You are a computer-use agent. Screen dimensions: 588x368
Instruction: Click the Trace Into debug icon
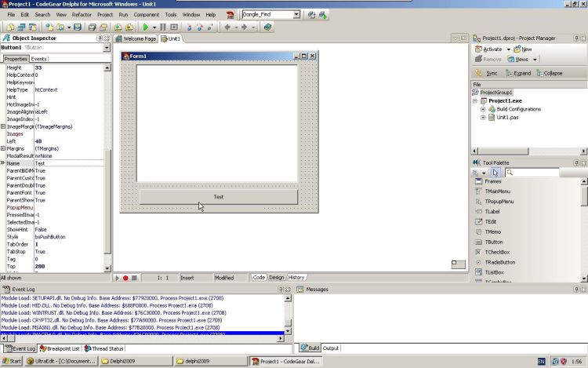click(x=189, y=27)
